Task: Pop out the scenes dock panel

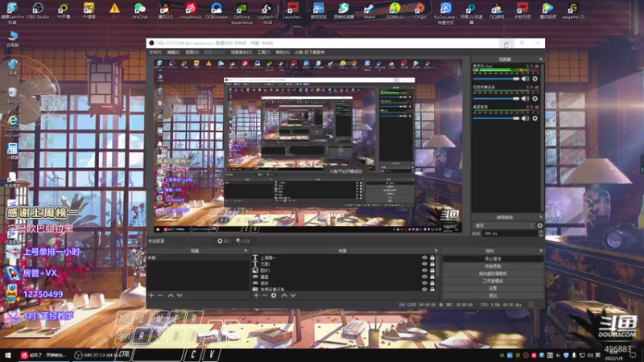Action: [x=246, y=250]
